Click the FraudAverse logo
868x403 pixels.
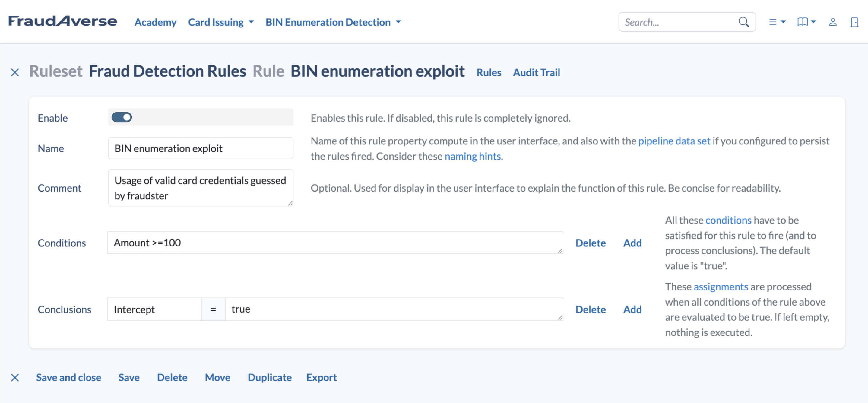63,21
